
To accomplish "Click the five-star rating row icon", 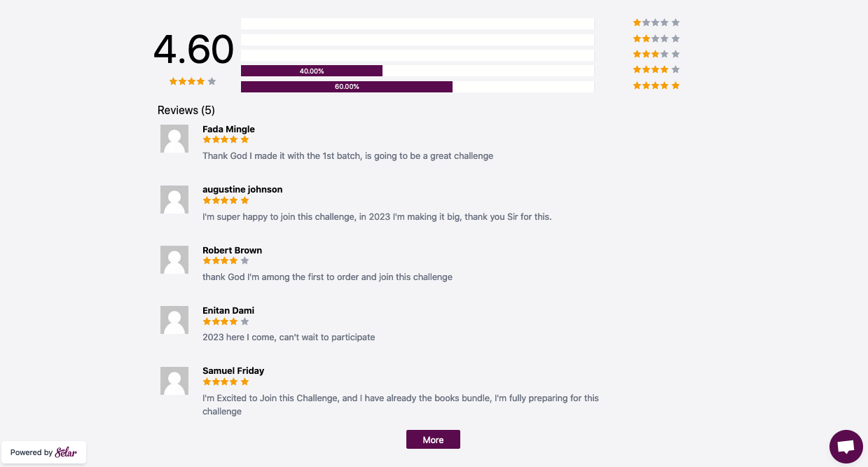I will tap(656, 85).
